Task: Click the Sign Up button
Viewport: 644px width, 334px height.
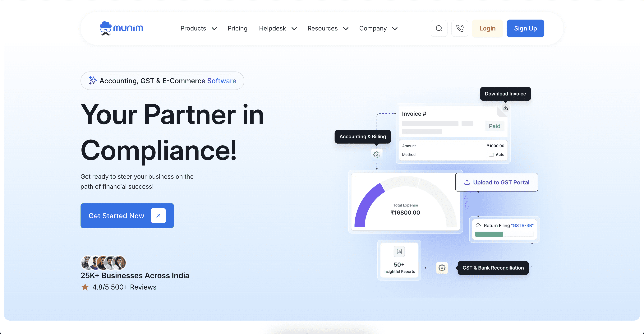Action: 525,29
